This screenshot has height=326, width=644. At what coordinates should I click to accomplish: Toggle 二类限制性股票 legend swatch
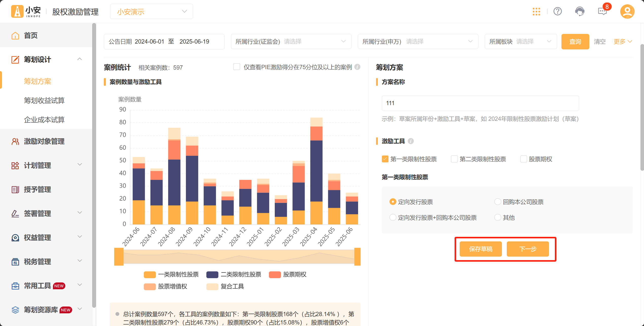(212, 275)
